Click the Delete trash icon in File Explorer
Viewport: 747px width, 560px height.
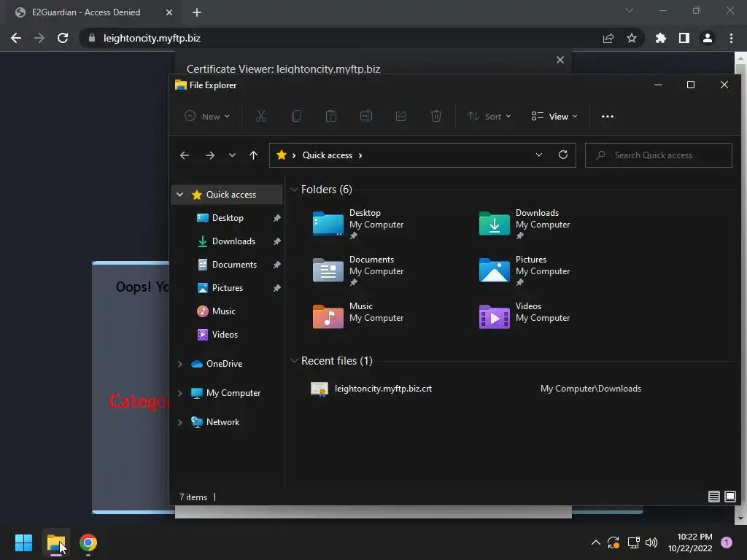click(x=436, y=116)
